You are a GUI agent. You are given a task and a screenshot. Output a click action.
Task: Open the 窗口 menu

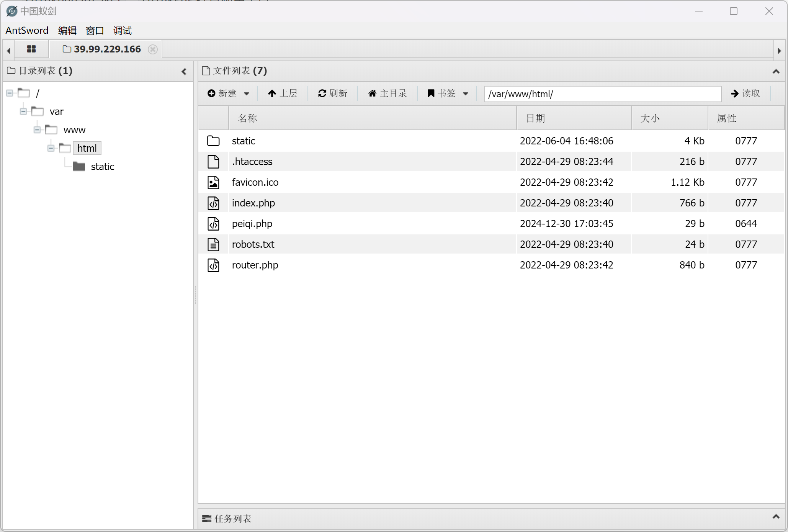(95, 30)
